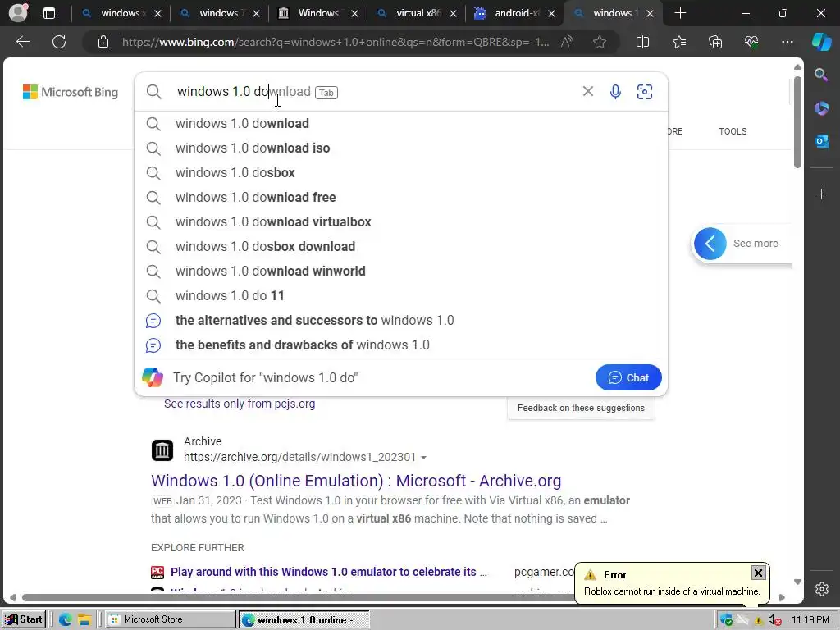This screenshot has width=840, height=630.
Task: Open sidebar settings gear icon
Action: pyautogui.click(x=821, y=589)
